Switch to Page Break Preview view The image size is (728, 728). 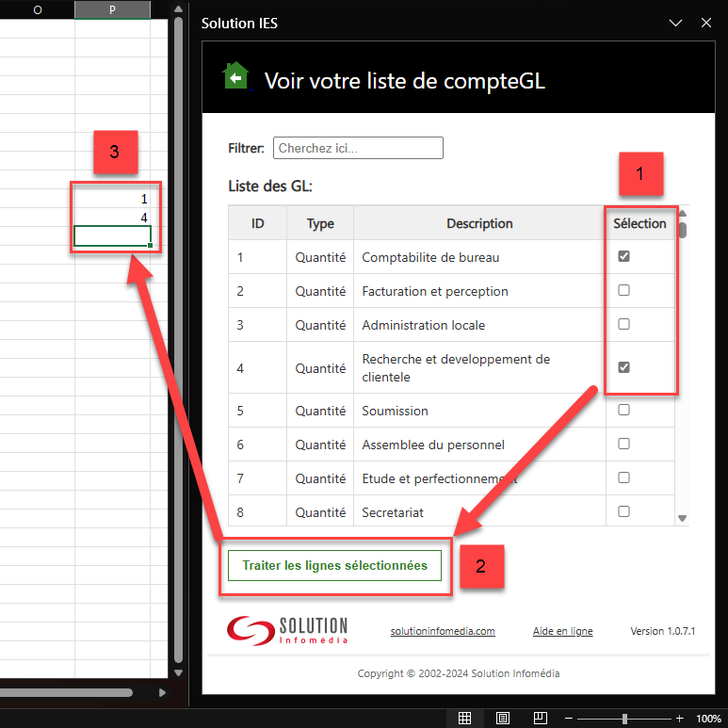point(541,718)
